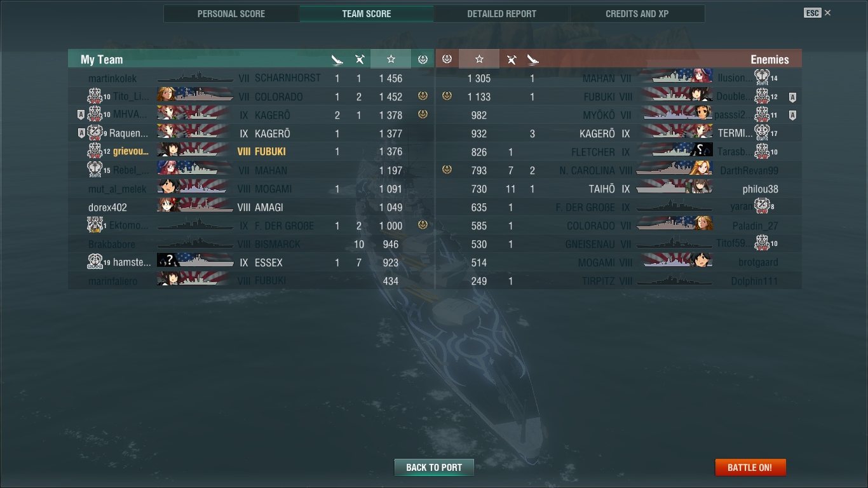This screenshot has width=868, height=488.
Task: Click Enemies achievements medal column header
Action: (x=447, y=59)
